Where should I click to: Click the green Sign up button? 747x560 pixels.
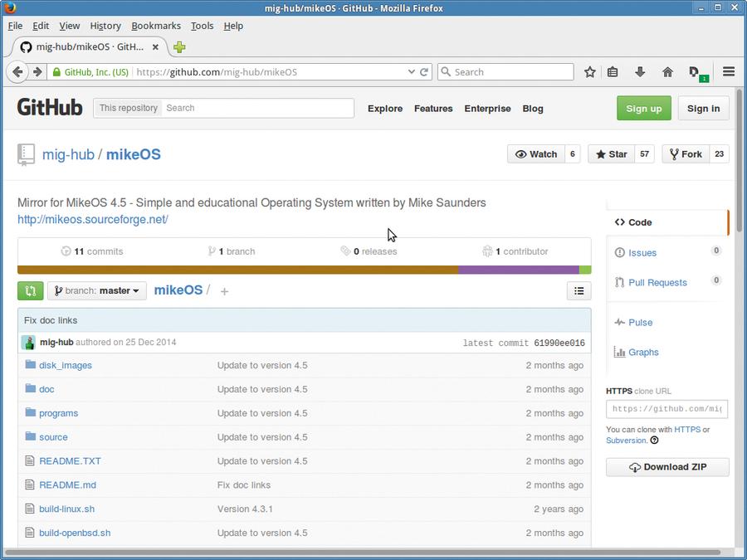click(x=643, y=108)
